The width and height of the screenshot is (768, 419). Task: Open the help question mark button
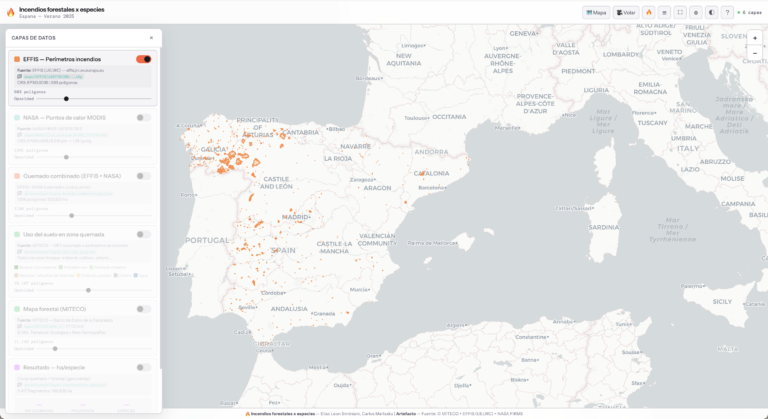[727, 13]
